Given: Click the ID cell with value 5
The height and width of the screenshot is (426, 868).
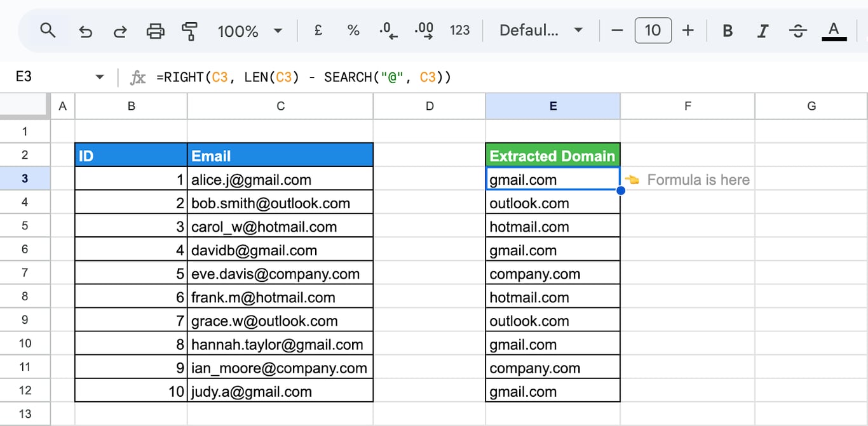Looking at the screenshot, I should [x=131, y=273].
